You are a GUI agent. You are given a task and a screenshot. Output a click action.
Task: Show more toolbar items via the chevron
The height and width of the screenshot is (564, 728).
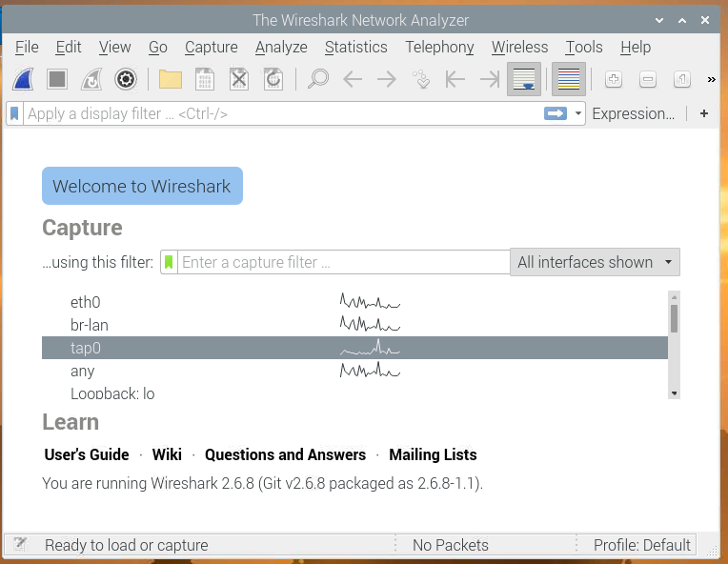point(711,79)
